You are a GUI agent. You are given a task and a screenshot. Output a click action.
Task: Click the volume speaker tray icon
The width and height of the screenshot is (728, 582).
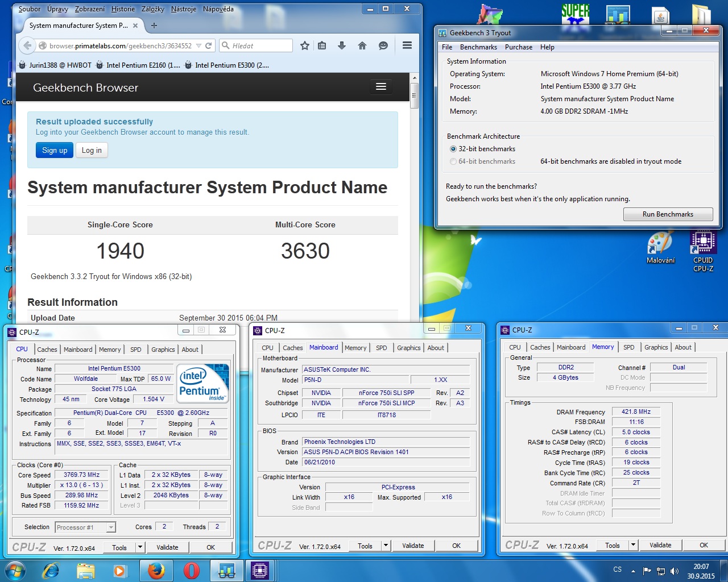[x=675, y=571]
